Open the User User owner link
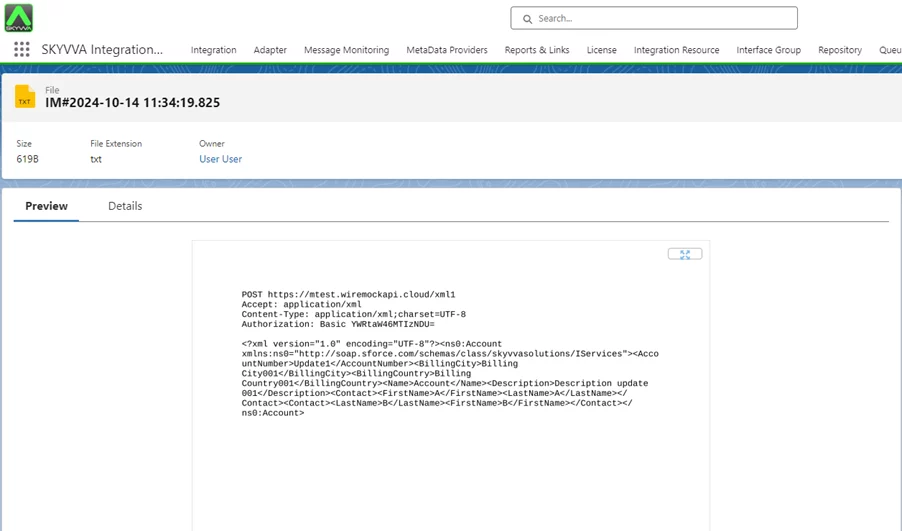Image resolution: width=902 pixels, height=531 pixels. (x=220, y=159)
